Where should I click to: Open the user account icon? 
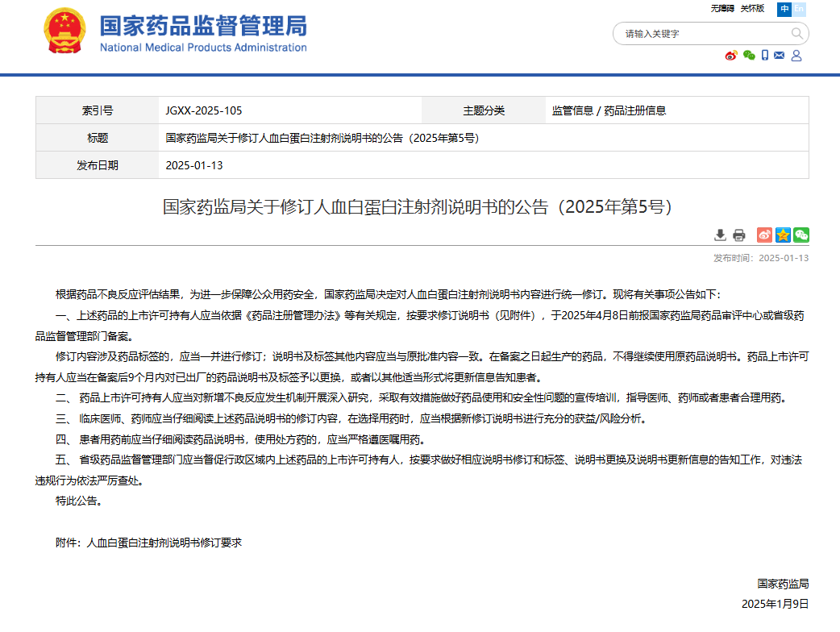(796, 56)
